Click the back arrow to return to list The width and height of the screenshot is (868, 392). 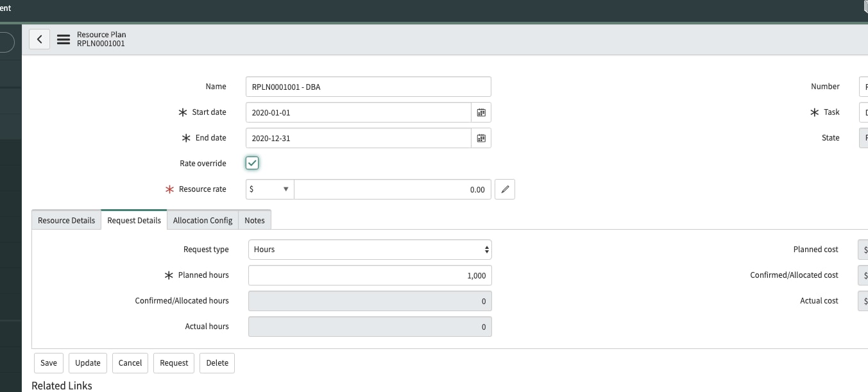(39, 38)
